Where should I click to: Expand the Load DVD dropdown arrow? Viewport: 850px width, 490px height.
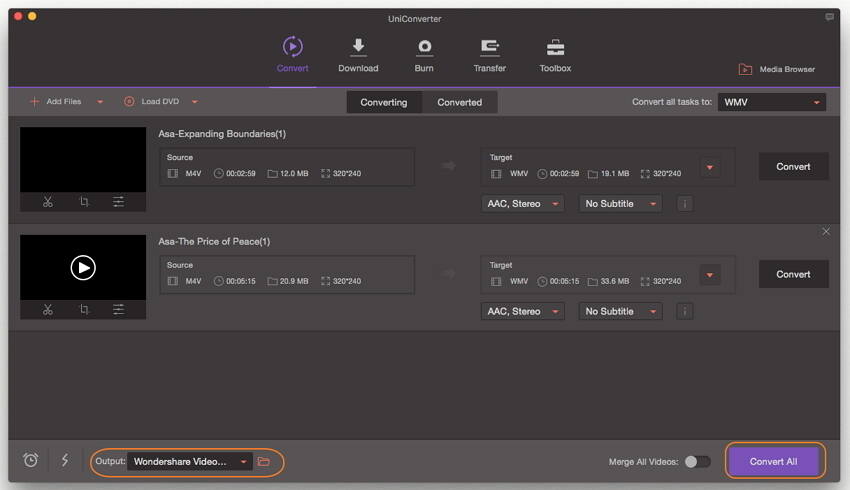point(195,101)
